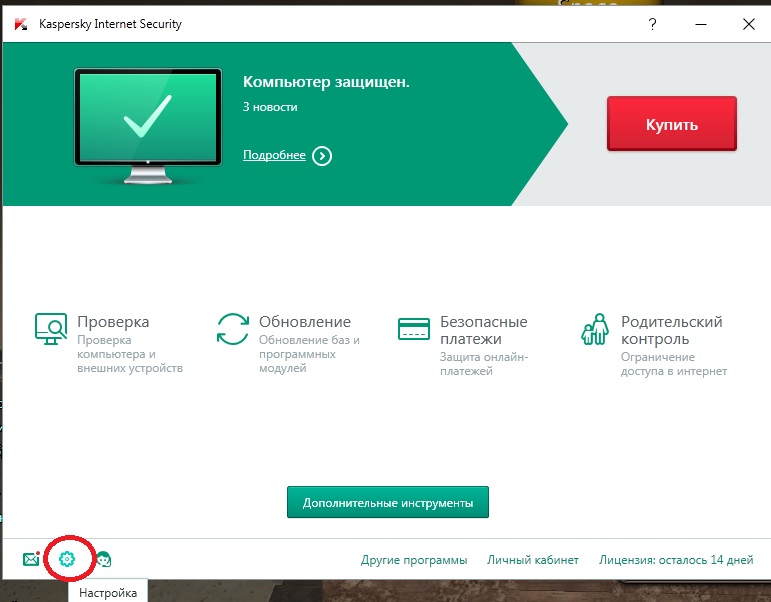Click the Update circular arrows icon
771x602 pixels.
(233, 329)
